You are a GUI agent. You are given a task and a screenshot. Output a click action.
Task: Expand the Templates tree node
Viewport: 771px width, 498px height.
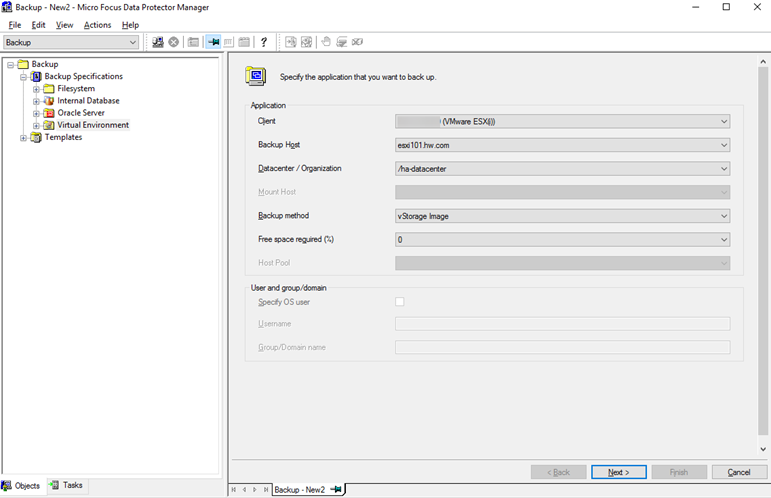(x=23, y=138)
